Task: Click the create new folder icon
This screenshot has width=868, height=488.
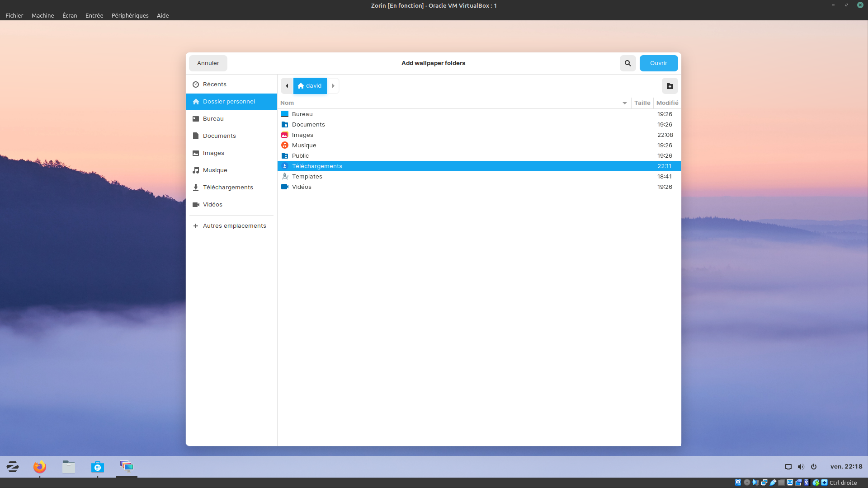Action: coord(670,86)
